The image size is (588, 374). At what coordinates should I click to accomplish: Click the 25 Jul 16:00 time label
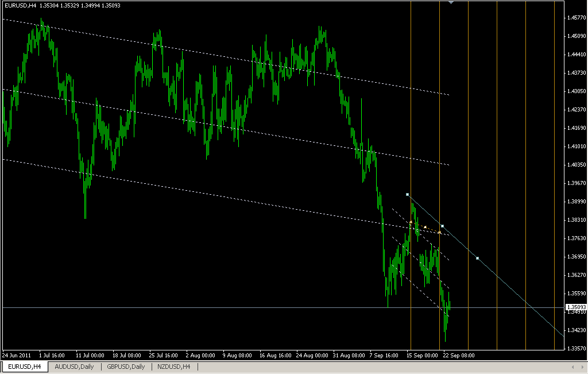point(164,355)
